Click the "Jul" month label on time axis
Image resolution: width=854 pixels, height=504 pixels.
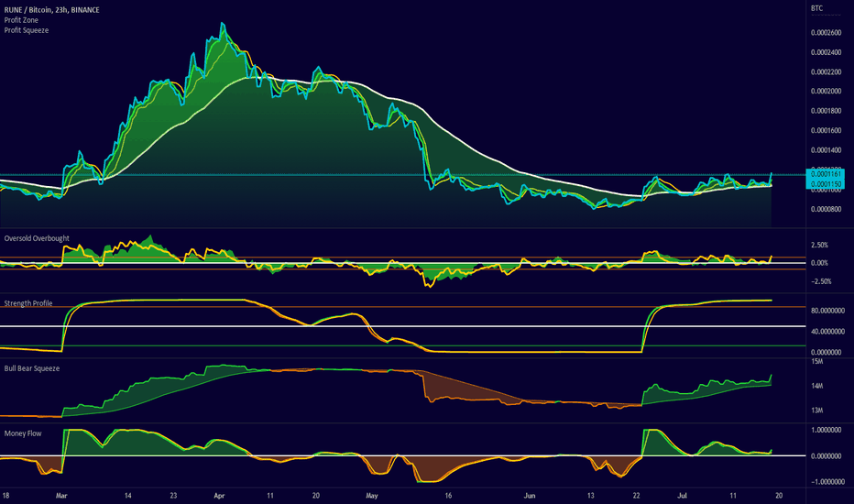click(x=682, y=495)
